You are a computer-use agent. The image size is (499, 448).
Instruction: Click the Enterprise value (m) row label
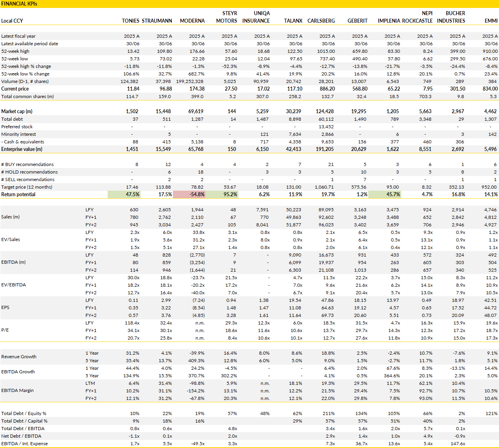click(x=22, y=149)
